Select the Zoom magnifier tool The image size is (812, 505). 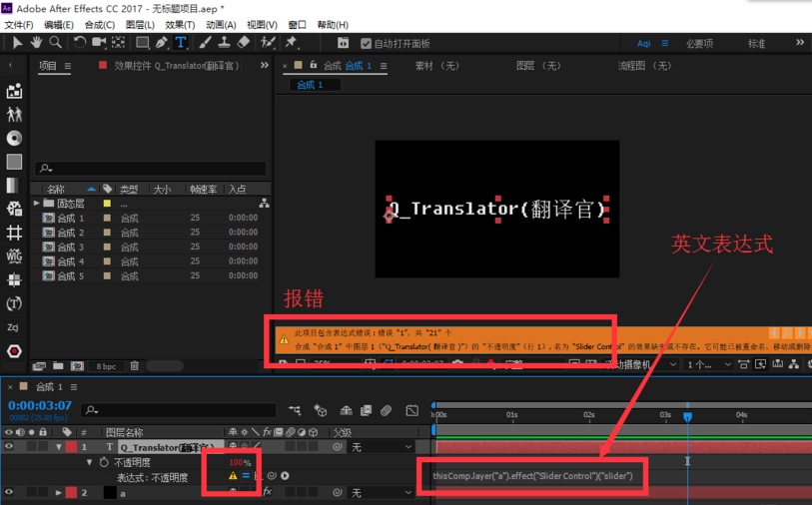55,43
